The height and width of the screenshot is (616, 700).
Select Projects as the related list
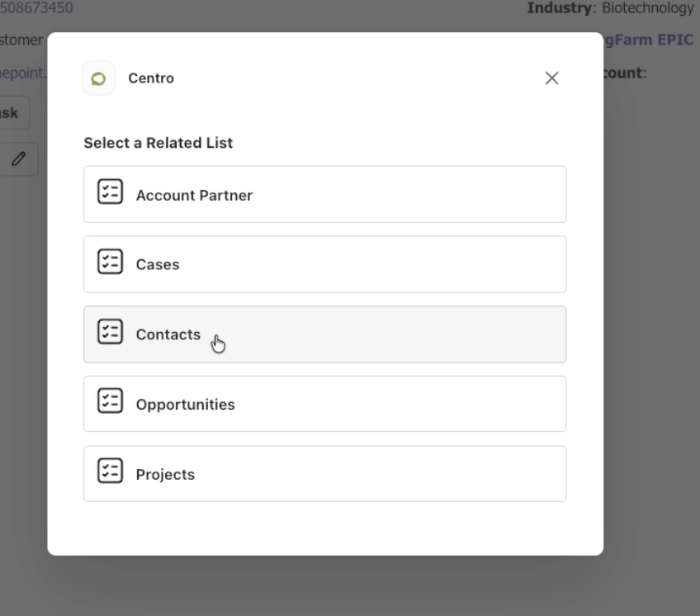[x=325, y=474]
